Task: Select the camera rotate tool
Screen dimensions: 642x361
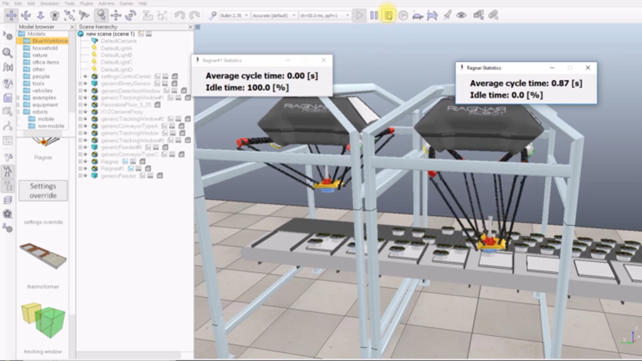Action: 26,16
